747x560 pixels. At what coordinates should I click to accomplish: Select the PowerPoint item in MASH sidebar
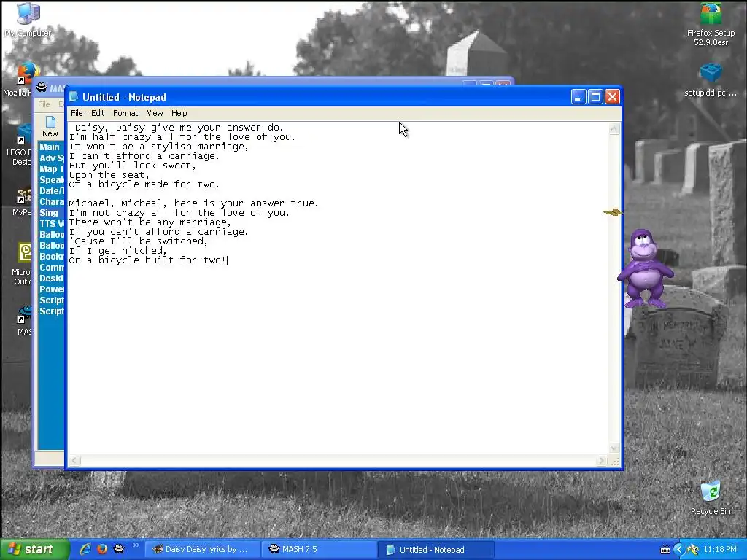52,289
